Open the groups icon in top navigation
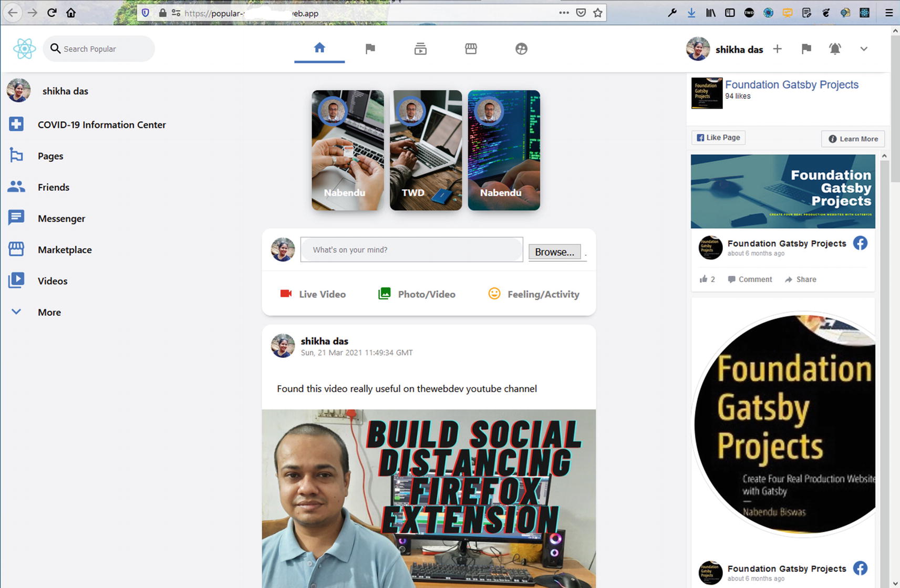This screenshot has height=588, width=900. click(521, 49)
